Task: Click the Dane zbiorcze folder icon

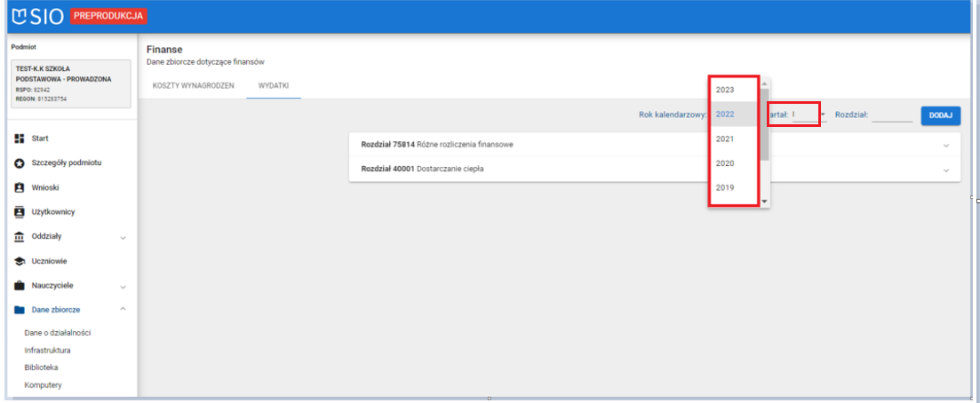Action: coord(18,310)
